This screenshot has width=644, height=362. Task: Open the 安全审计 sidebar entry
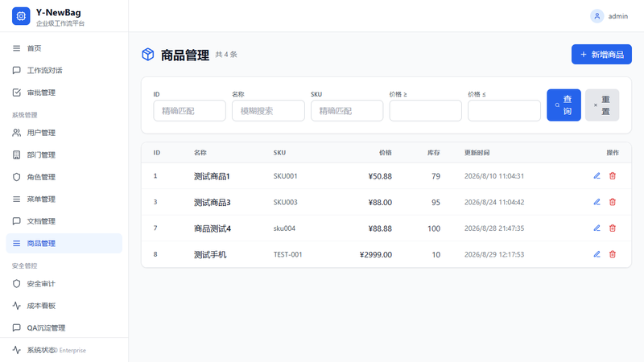64,284
